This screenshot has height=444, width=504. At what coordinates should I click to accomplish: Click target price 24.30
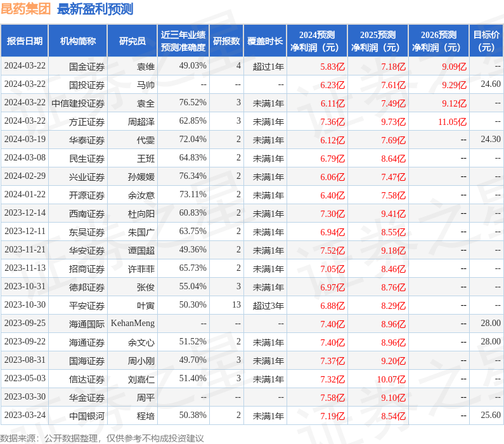(x=491, y=139)
